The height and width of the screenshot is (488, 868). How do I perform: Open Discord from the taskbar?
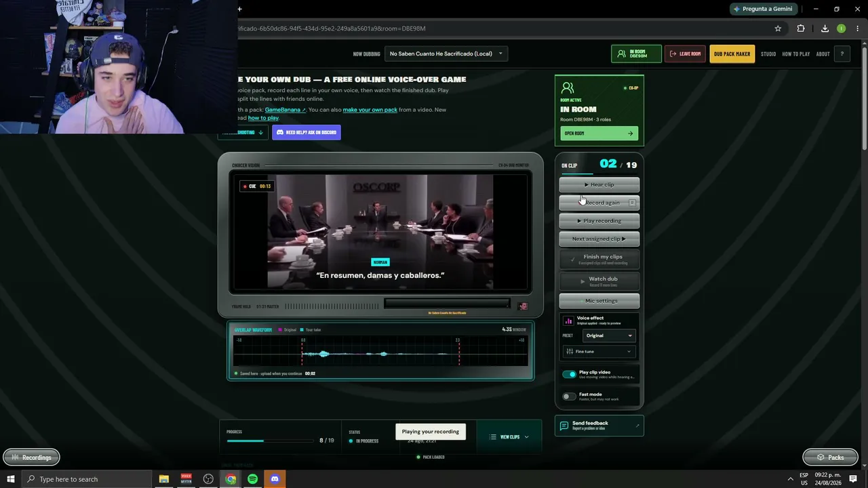coord(275,479)
